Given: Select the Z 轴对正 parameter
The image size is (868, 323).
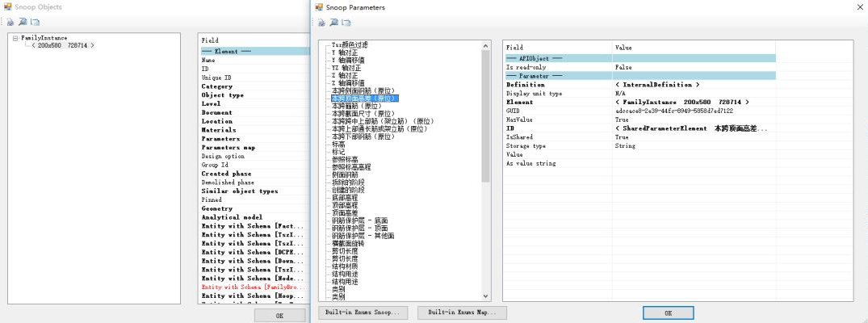Looking at the screenshot, I should (344, 75).
